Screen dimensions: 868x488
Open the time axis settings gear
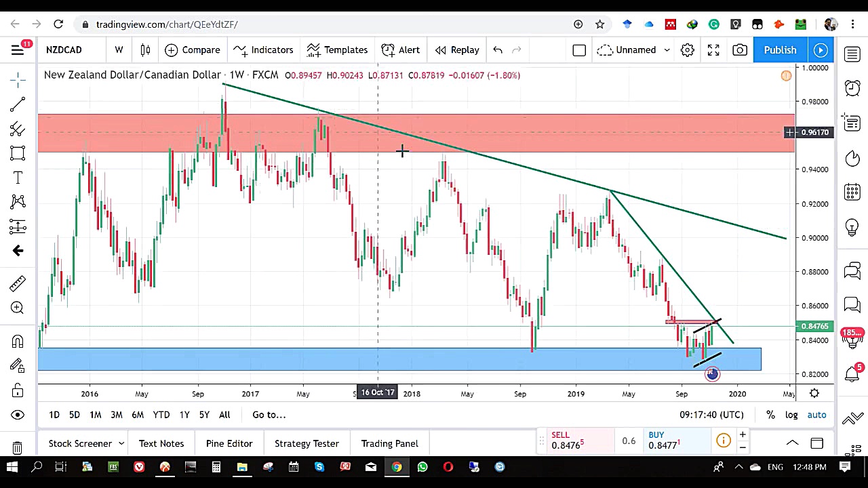(x=814, y=393)
